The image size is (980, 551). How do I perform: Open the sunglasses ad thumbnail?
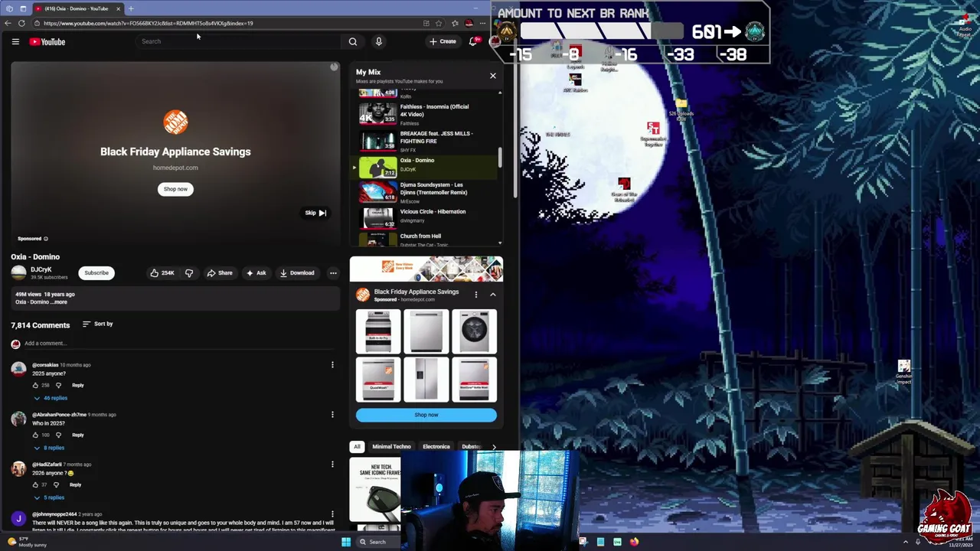[375, 490]
